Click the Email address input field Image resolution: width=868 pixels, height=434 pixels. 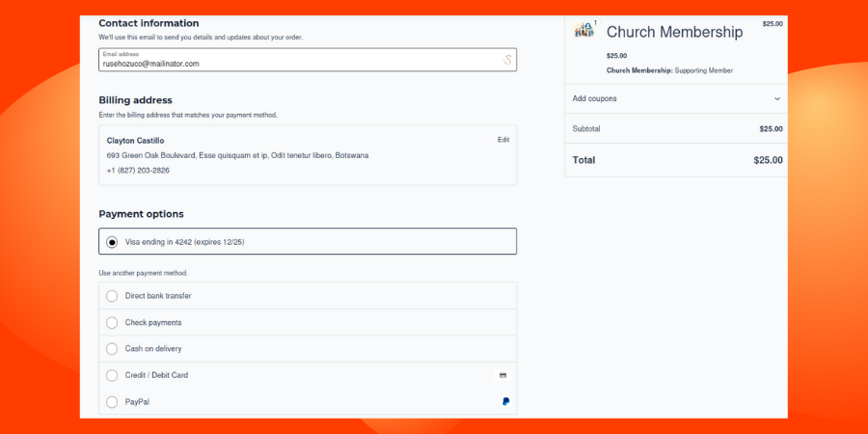click(308, 59)
